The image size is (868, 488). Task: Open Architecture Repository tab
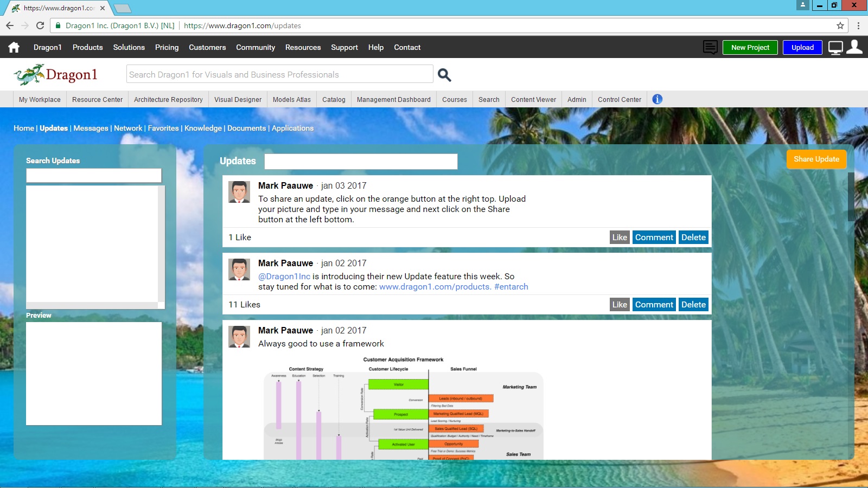pyautogui.click(x=168, y=99)
